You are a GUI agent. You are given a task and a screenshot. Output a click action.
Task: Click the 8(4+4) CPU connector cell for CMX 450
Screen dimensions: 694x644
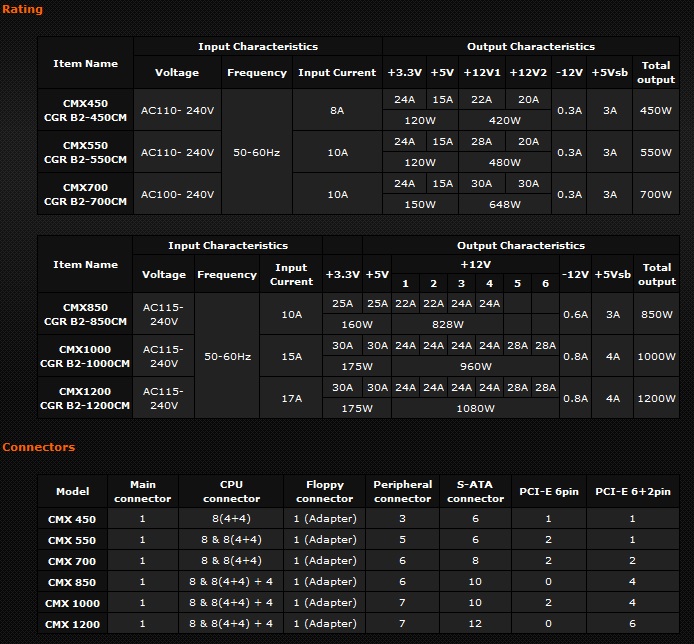[x=231, y=518]
